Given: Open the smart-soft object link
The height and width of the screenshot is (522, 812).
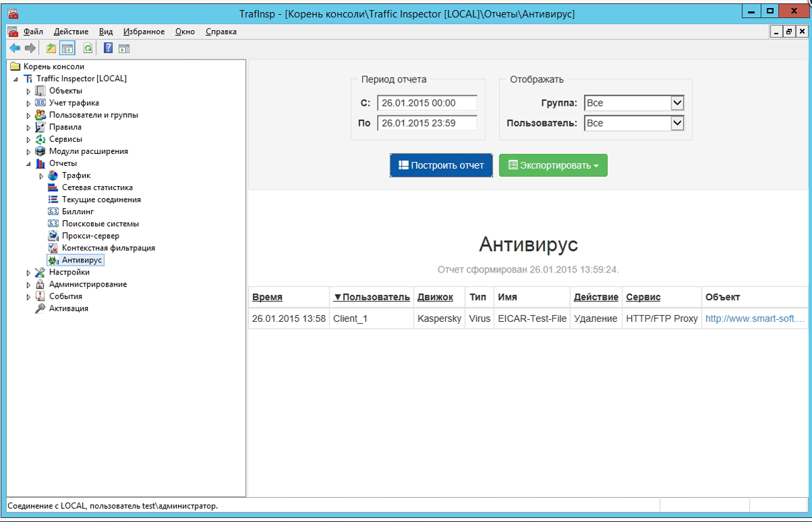Looking at the screenshot, I should coord(755,319).
